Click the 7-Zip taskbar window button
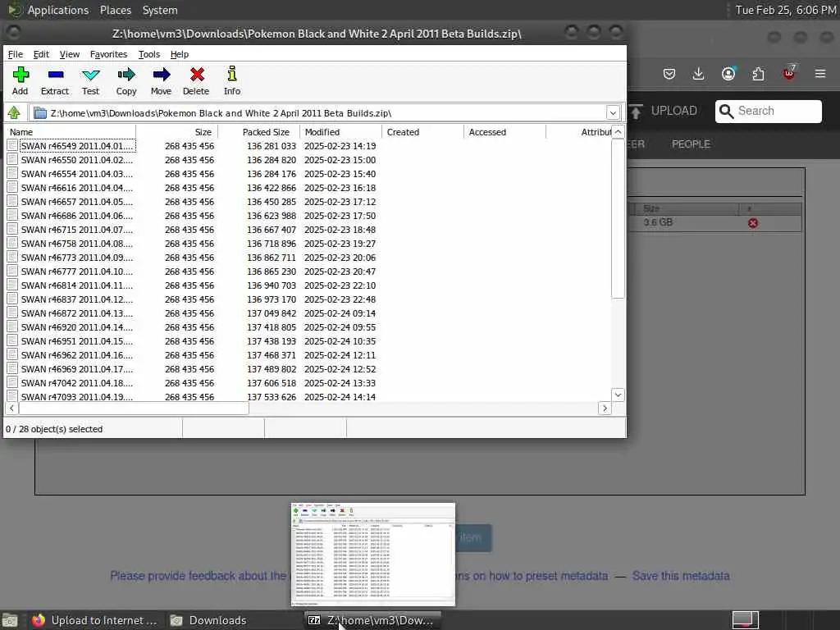This screenshot has width=840, height=630. point(372,620)
